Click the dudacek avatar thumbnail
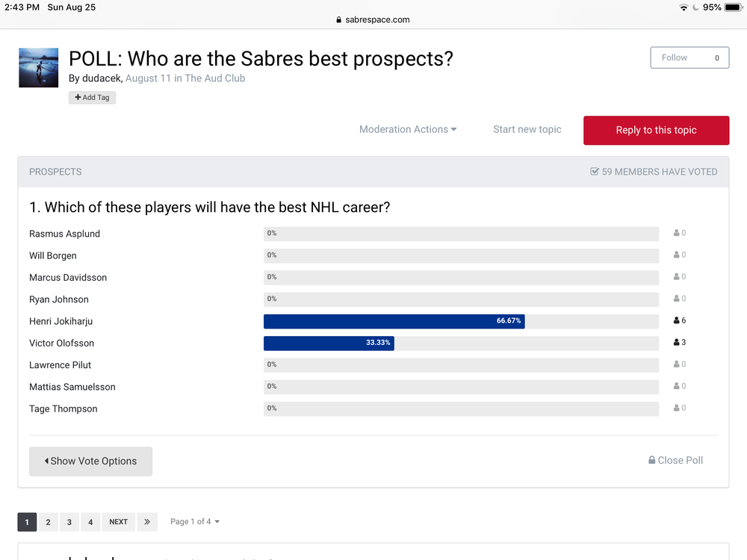747x560 pixels. [x=39, y=68]
